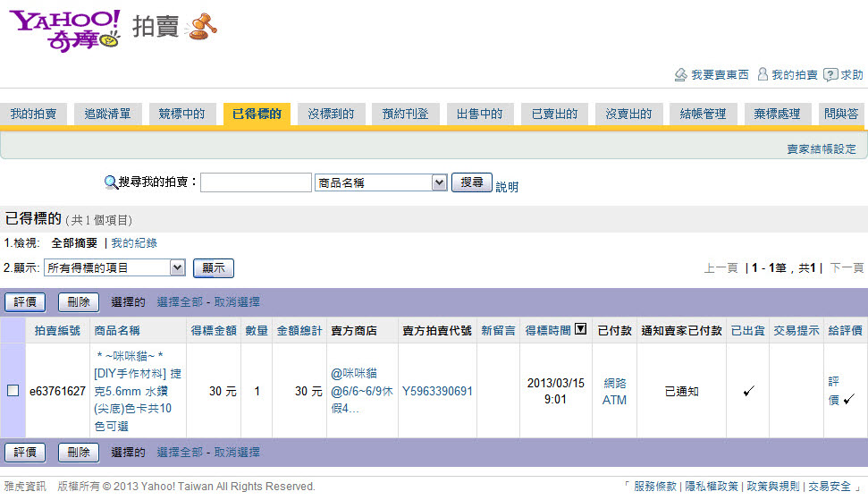The width and height of the screenshot is (868, 500).
Task: Open the 所有得標的項目 display dropdown
Action: pyautogui.click(x=114, y=268)
